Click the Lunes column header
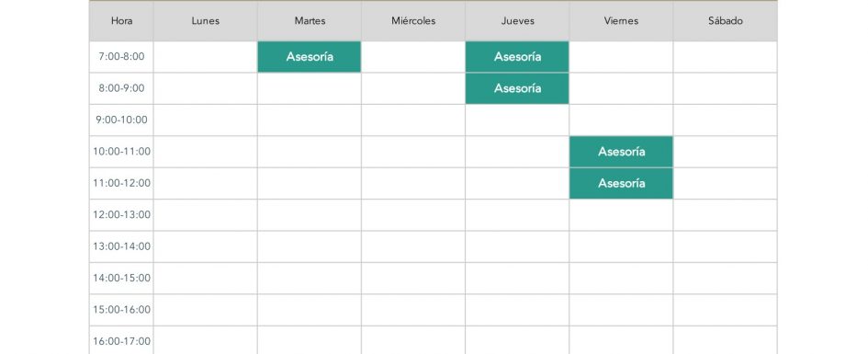 tap(206, 21)
